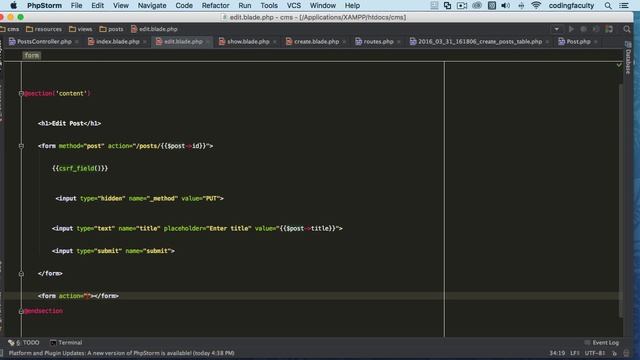Toggle fold marker at @endsection
This screenshot has width=640, height=360.
point(21,311)
